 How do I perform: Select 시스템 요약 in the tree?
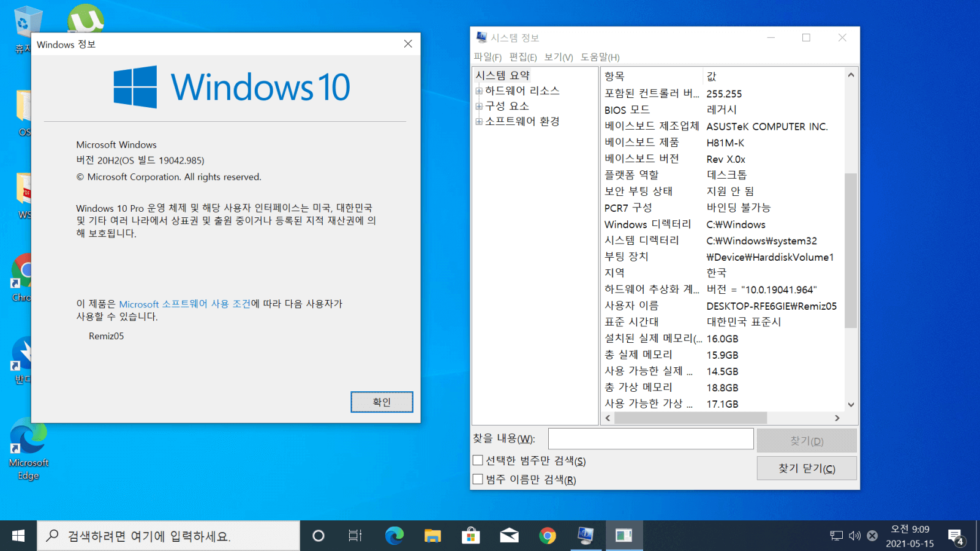click(x=503, y=75)
